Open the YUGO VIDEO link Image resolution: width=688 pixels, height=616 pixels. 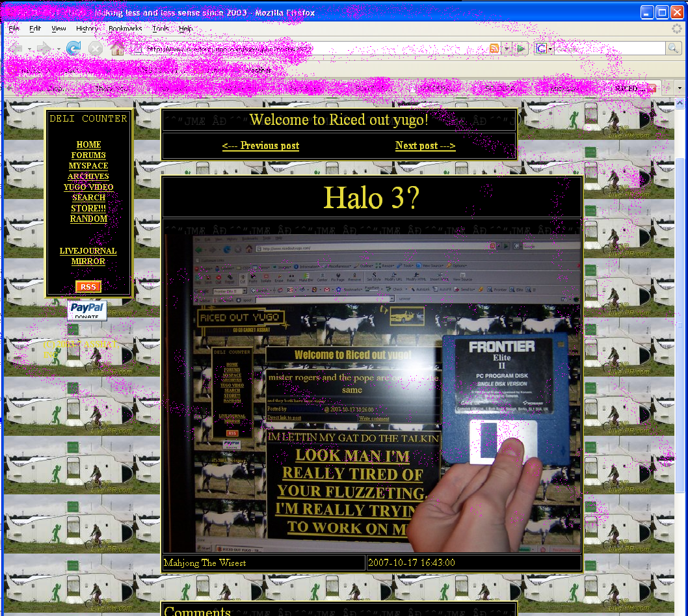(88, 187)
